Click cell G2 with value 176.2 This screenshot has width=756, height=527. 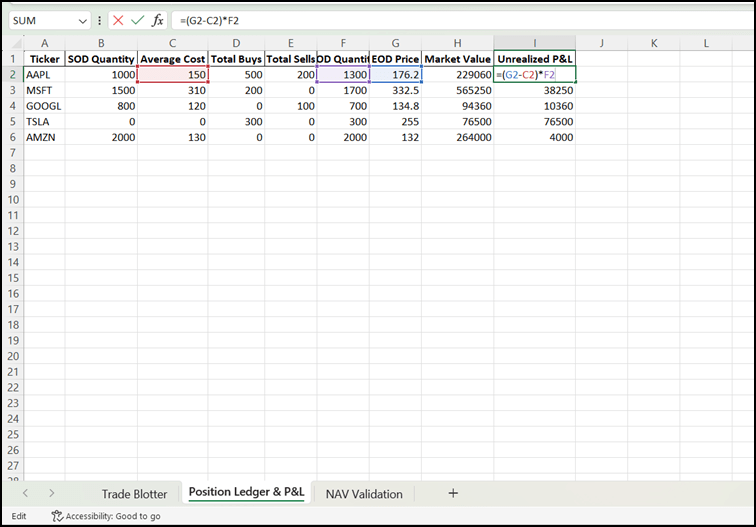(395, 75)
